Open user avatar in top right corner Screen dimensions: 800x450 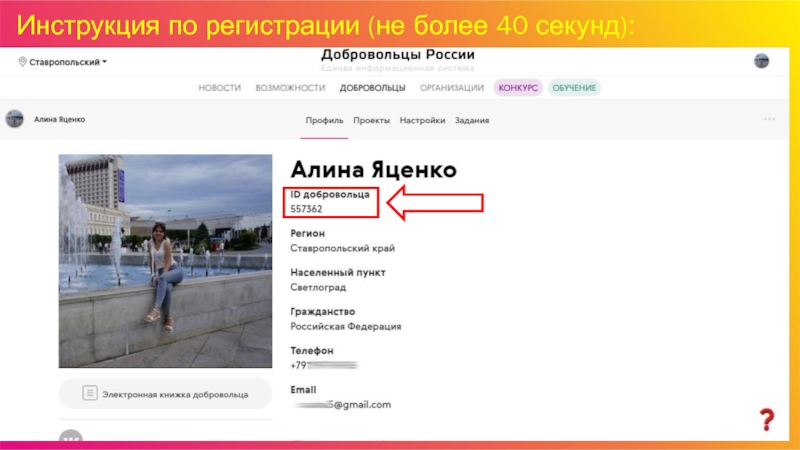pyautogui.click(x=761, y=61)
